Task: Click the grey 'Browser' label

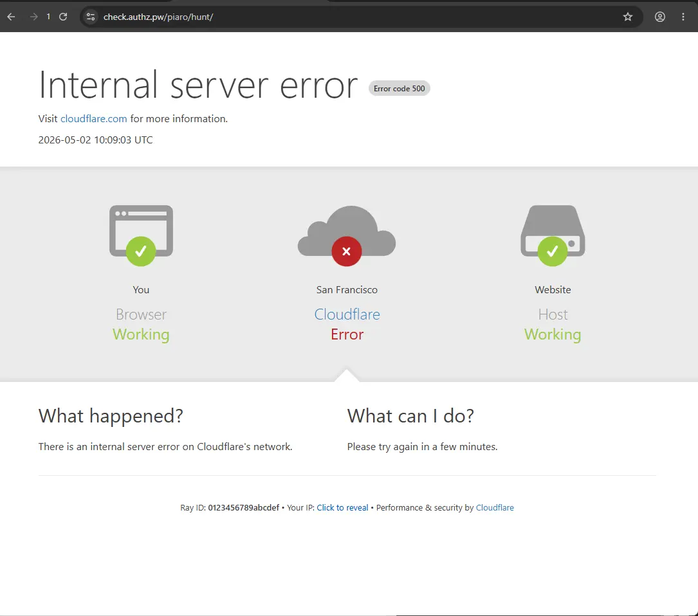Action: pos(141,314)
